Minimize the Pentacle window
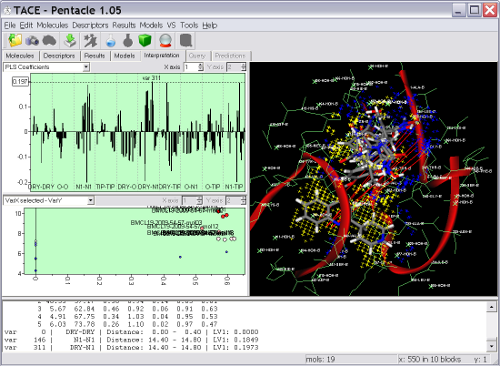The image size is (500, 366). [458, 10]
